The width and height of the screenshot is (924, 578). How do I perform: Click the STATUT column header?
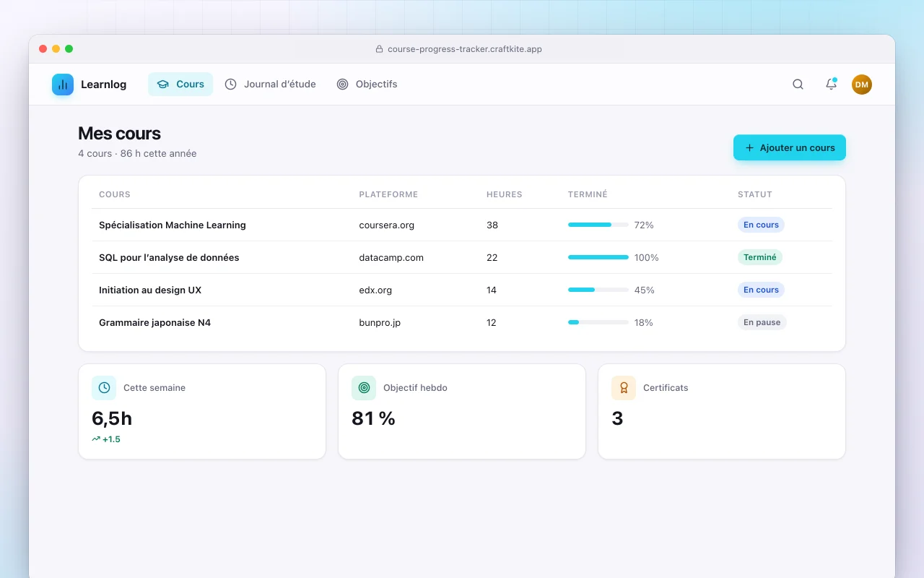tap(755, 194)
